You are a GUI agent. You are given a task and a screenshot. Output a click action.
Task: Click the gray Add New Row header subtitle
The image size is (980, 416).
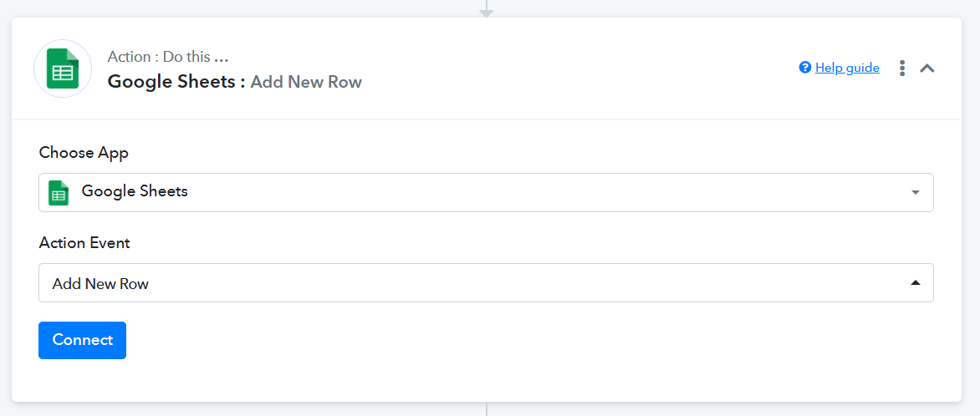coord(306,82)
